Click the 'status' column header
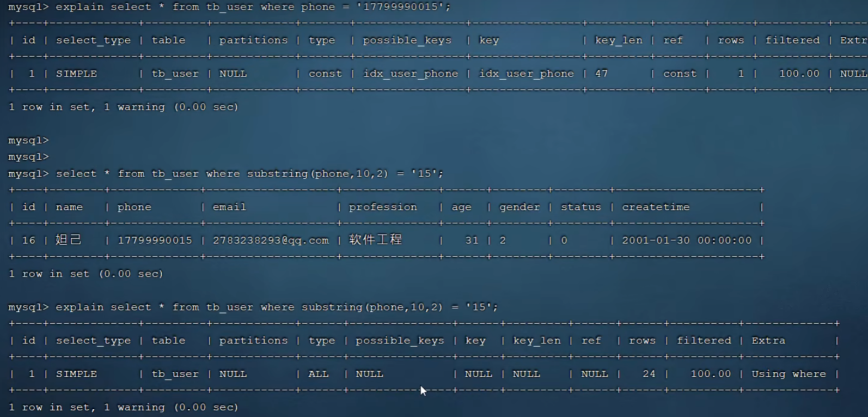The height and width of the screenshot is (417, 868). pos(580,207)
